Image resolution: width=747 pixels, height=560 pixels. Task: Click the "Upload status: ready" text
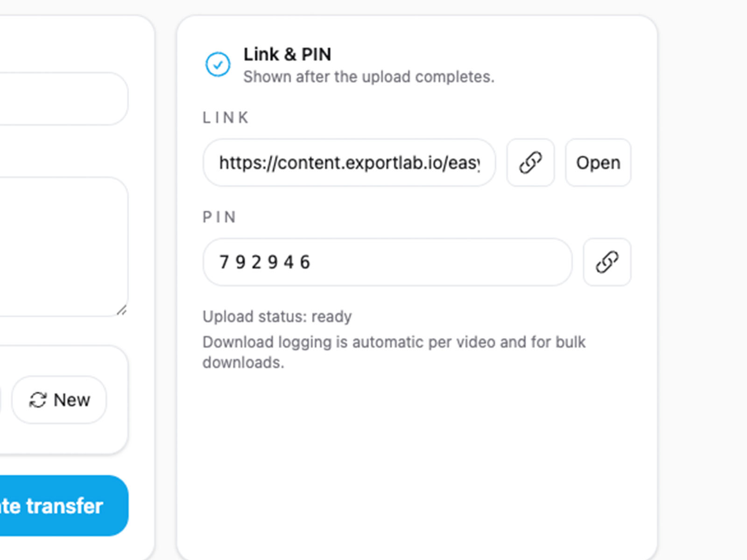pos(277,316)
